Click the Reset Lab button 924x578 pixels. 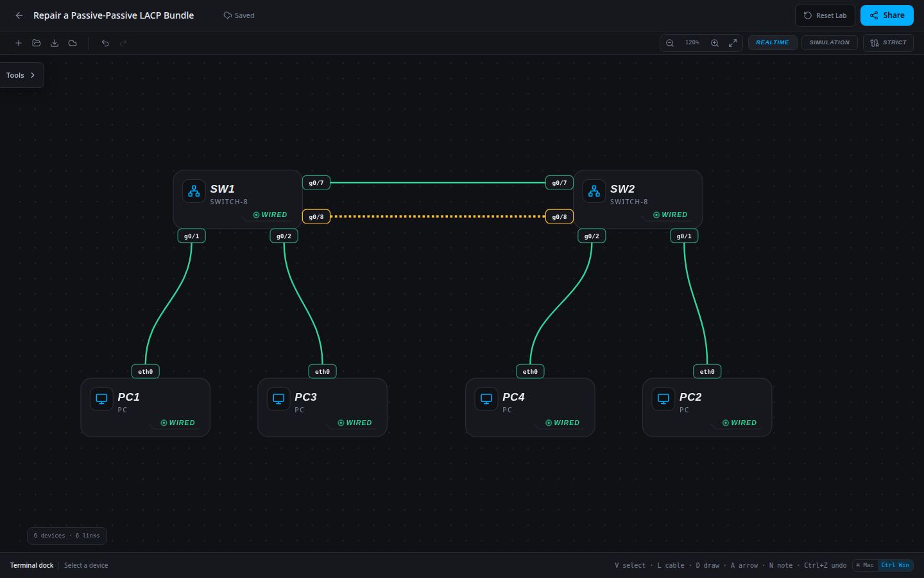coord(825,15)
